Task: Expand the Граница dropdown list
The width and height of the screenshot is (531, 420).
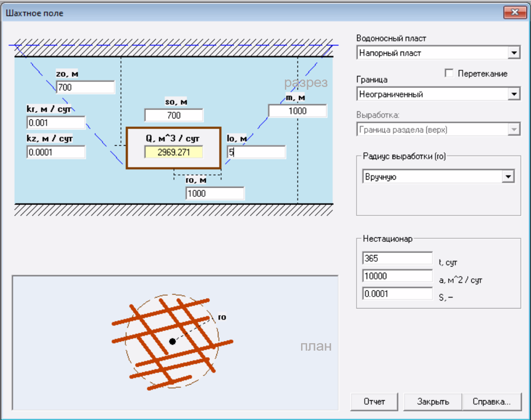Action: [x=513, y=94]
